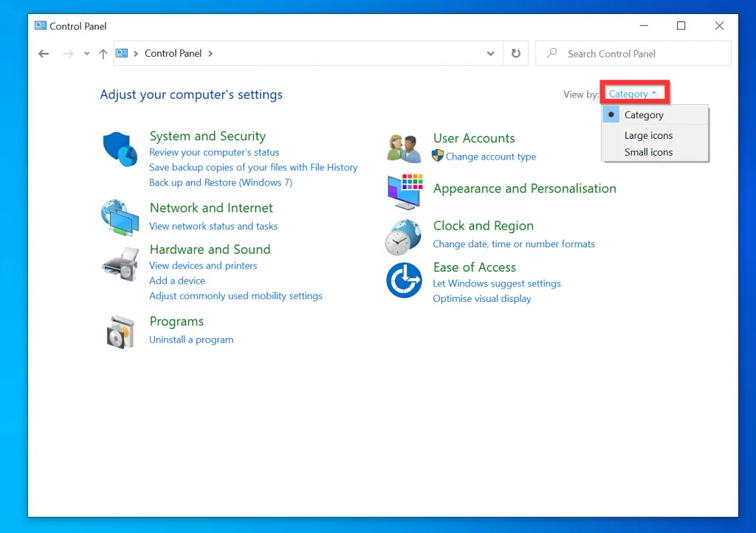
Task: Collapse the View by Category dropdown
Action: (633, 94)
